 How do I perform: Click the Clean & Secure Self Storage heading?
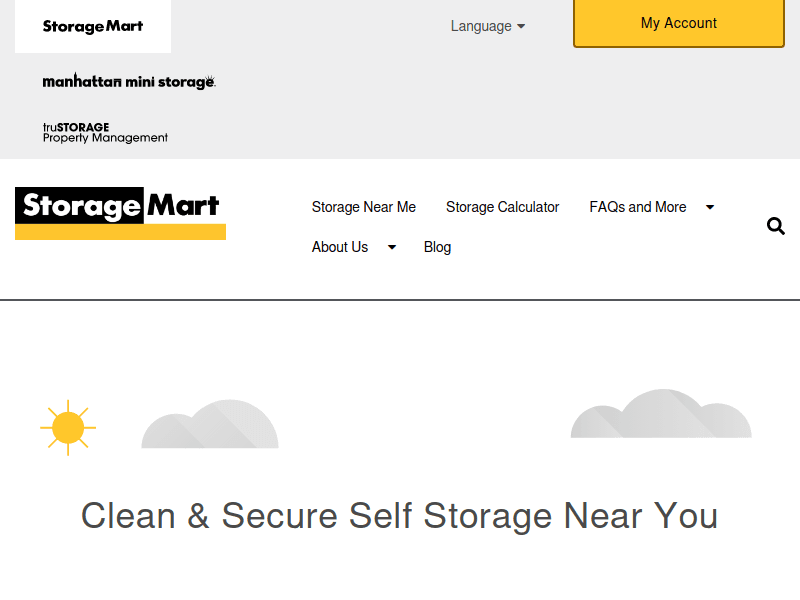pyautogui.click(x=400, y=516)
